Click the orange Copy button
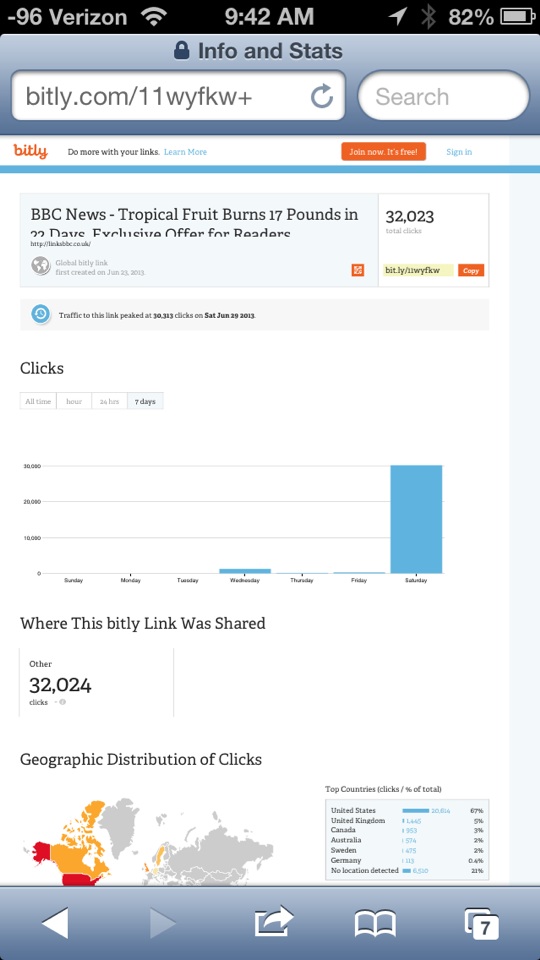Screen dimensions: 540x960 click(471, 271)
